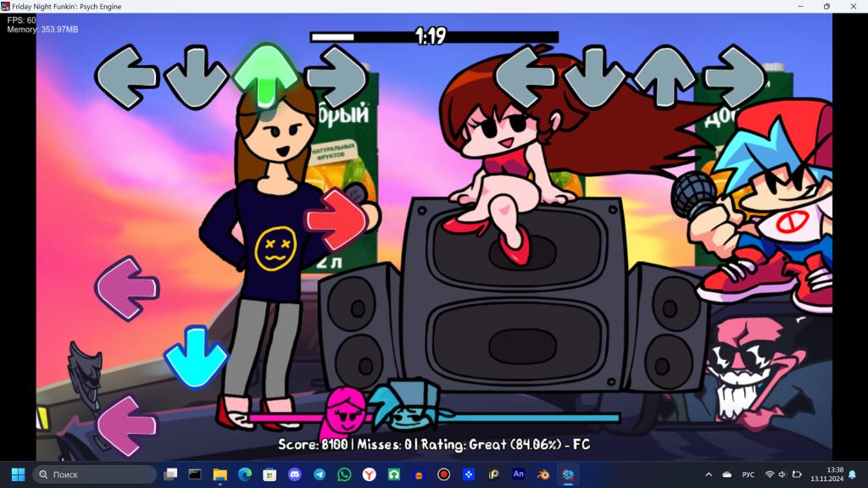Minimize the Psych Engine window

[x=800, y=6]
